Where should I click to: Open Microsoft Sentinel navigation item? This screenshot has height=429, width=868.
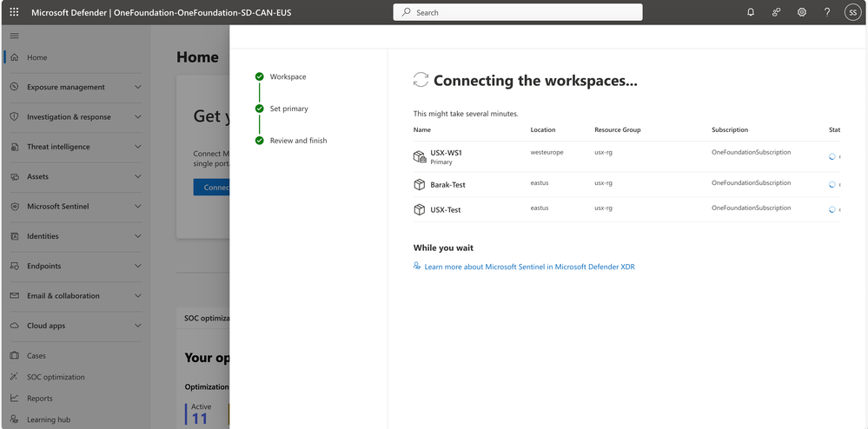click(58, 206)
